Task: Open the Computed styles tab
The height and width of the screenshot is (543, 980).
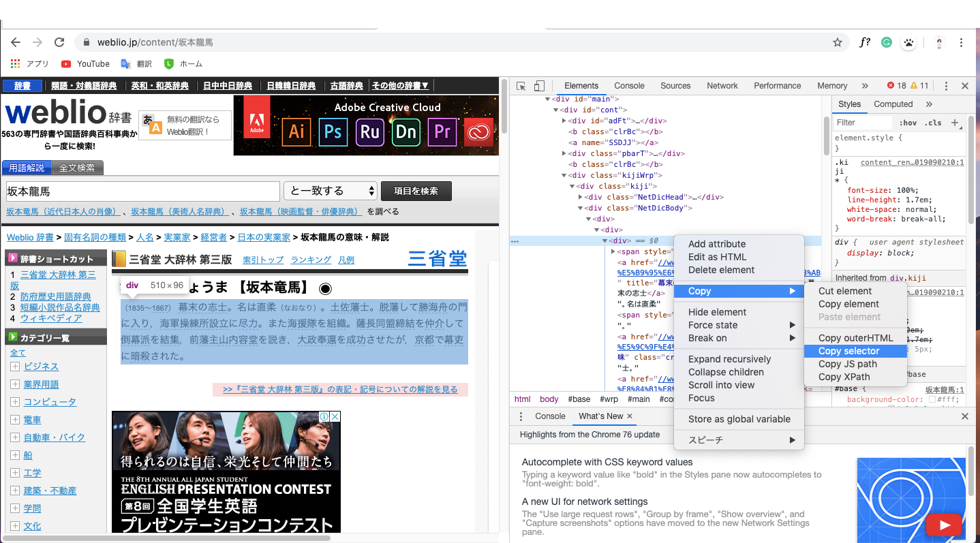Action: (x=893, y=104)
